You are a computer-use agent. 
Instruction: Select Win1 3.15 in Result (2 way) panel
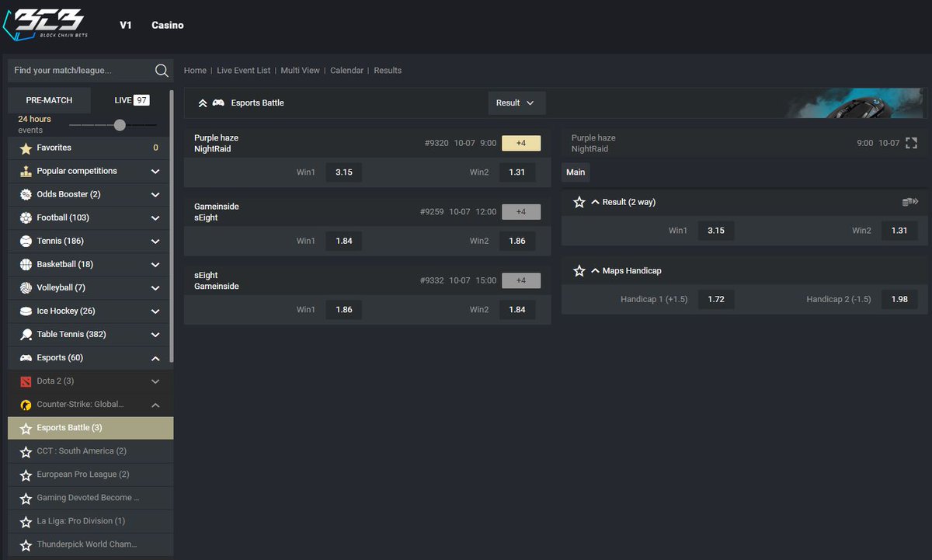tap(716, 231)
